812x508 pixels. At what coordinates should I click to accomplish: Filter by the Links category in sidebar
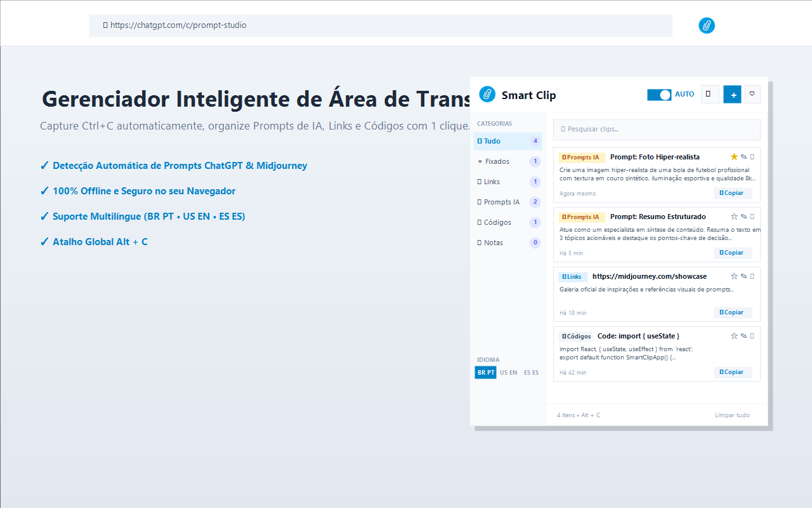[x=507, y=182]
